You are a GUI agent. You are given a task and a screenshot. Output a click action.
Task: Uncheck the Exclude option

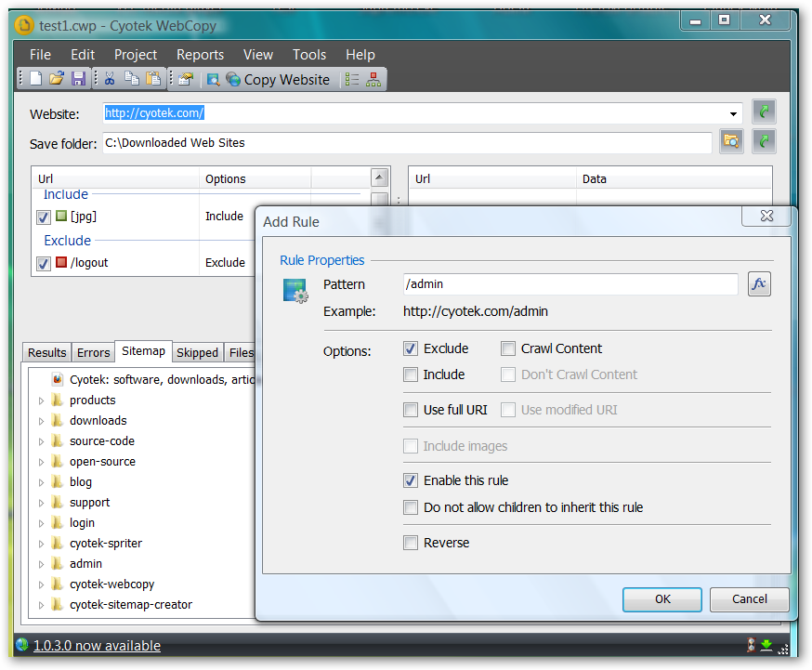pyautogui.click(x=411, y=348)
